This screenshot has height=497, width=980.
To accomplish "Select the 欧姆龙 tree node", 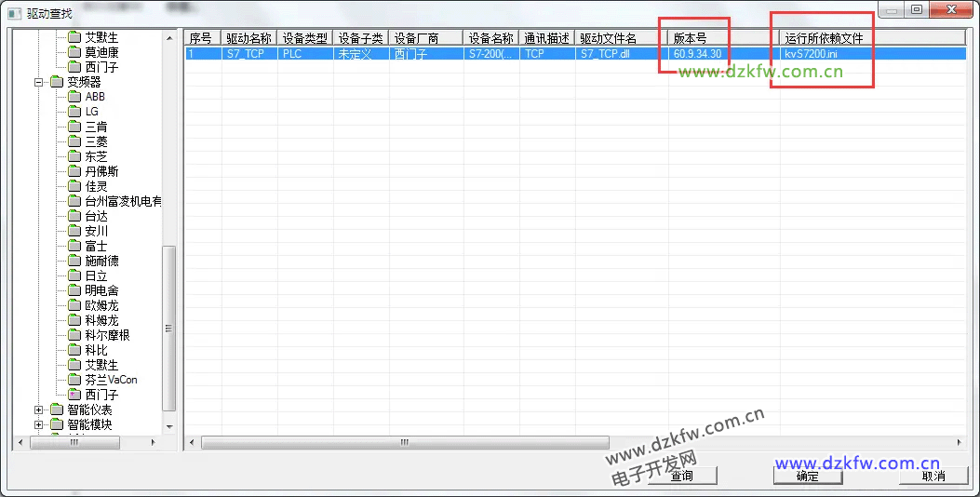I will 101,305.
